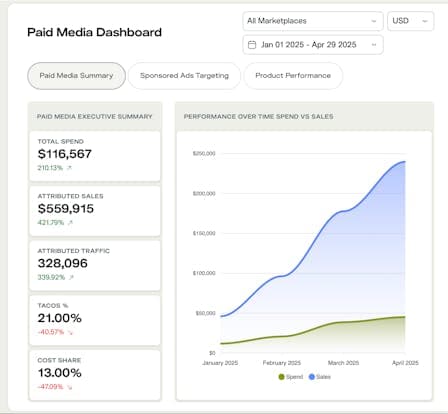
Task: Click the TACOS % 21.00% card
Action: pyautogui.click(x=95, y=320)
